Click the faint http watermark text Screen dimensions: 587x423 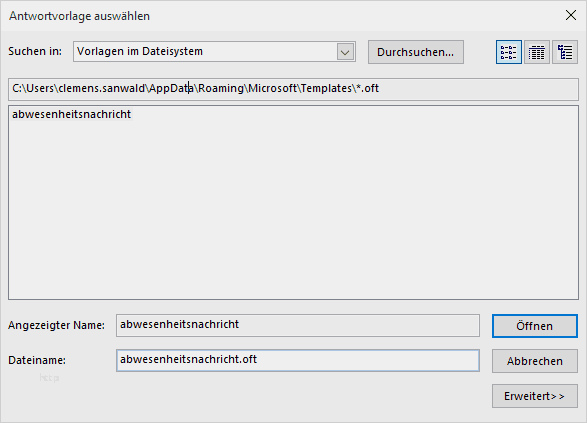[49, 378]
